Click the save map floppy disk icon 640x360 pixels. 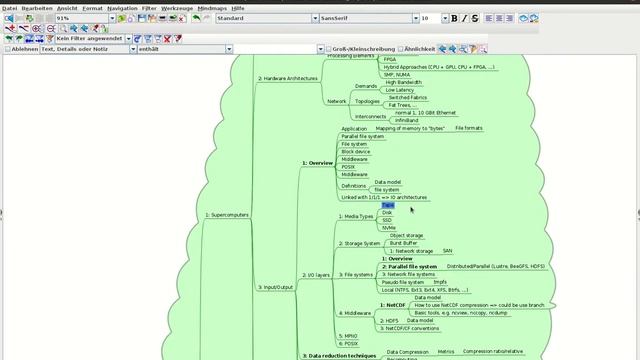pos(142,18)
